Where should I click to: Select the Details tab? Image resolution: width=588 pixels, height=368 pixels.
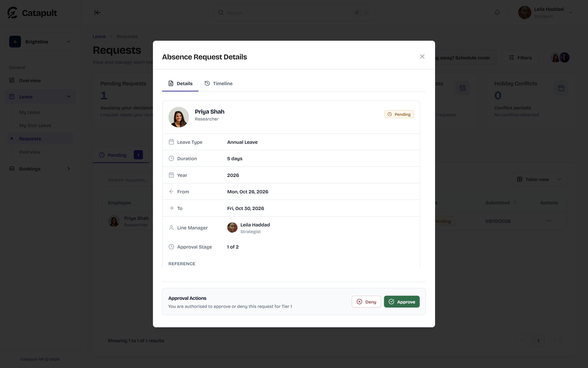click(180, 83)
